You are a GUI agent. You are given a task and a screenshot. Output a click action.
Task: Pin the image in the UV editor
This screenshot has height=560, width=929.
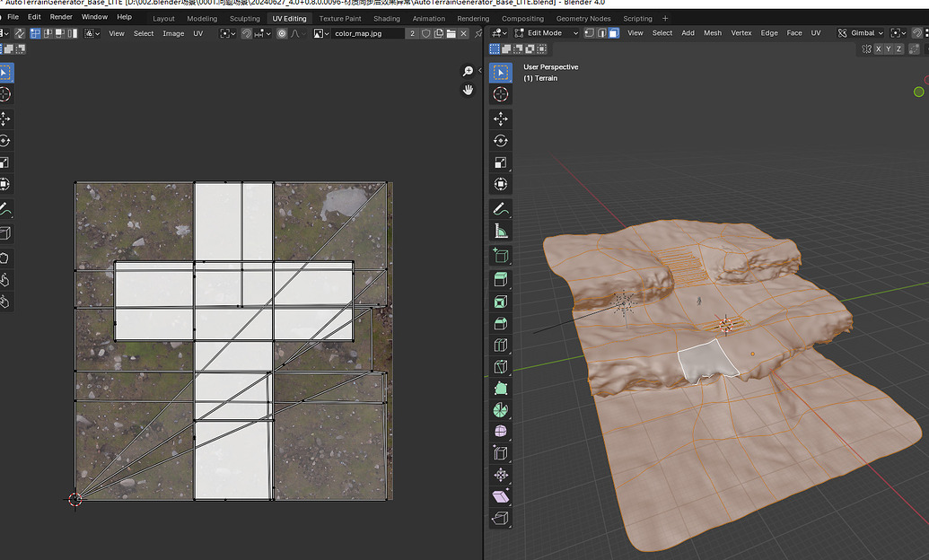coord(478,33)
